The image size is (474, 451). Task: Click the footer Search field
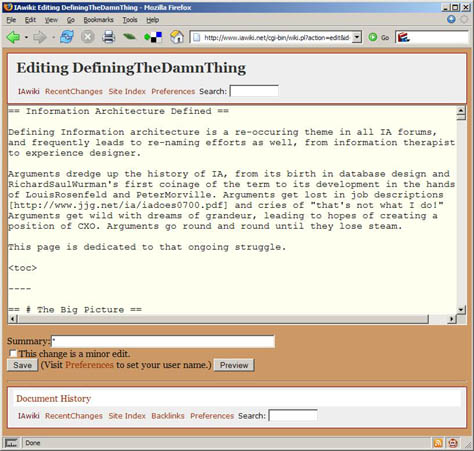pos(293,415)
